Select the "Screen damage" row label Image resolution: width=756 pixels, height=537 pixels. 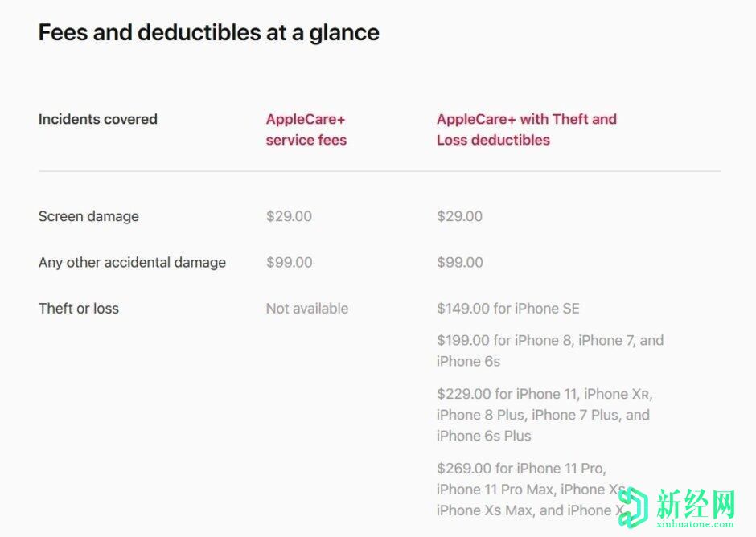(88, 216)
